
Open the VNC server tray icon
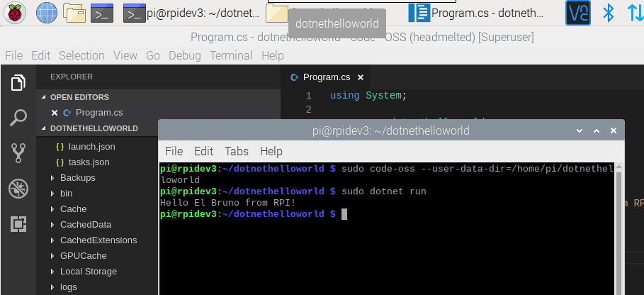pyautogui.click(x=578, y=13)
